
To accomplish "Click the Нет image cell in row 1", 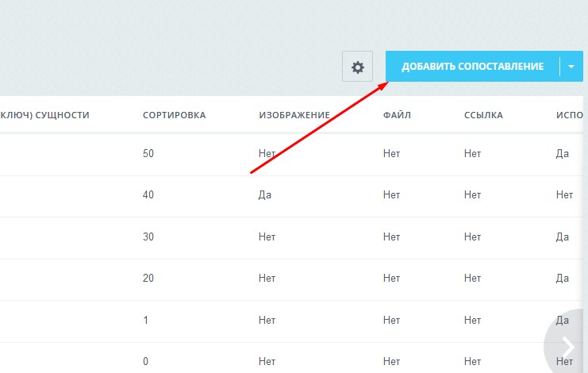I will click(267, 320).
